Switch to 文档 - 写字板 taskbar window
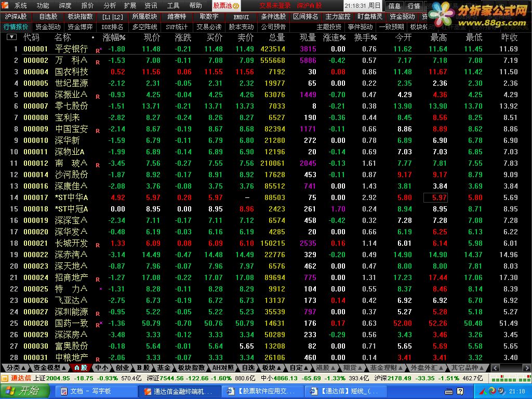 [96, 391]
